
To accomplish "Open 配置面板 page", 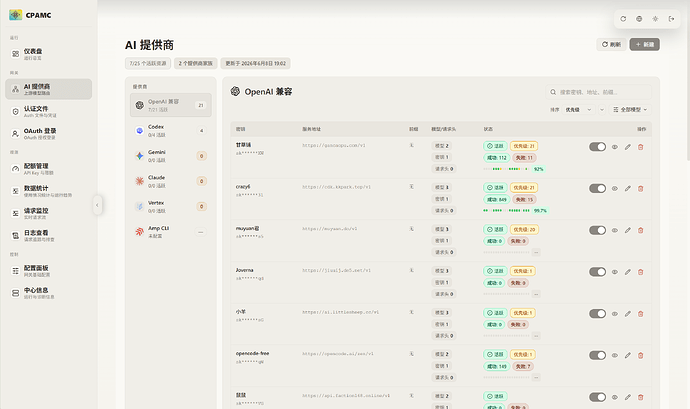I will tap(48, 271).
